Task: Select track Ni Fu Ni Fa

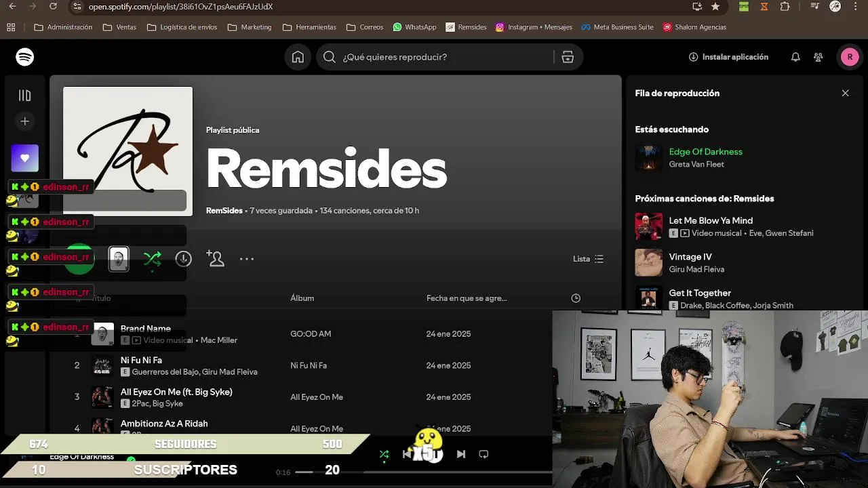Action: click(141, 361)
